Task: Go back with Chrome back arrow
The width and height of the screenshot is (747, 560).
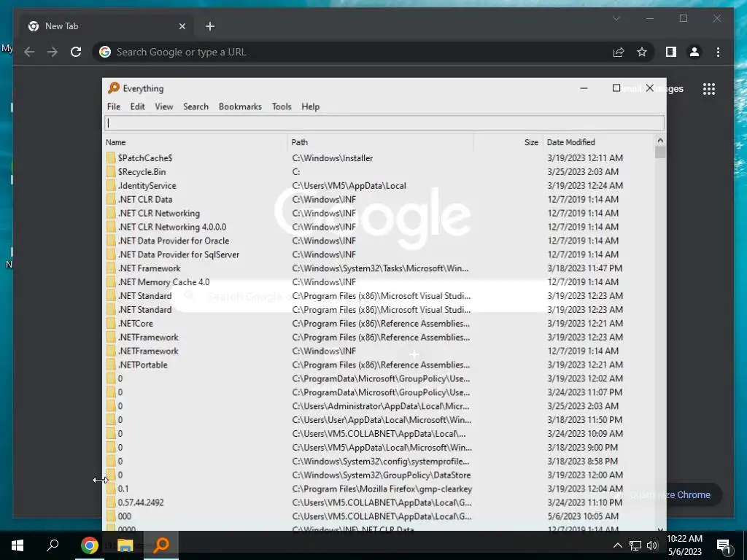Action: (x=29, y=52)
